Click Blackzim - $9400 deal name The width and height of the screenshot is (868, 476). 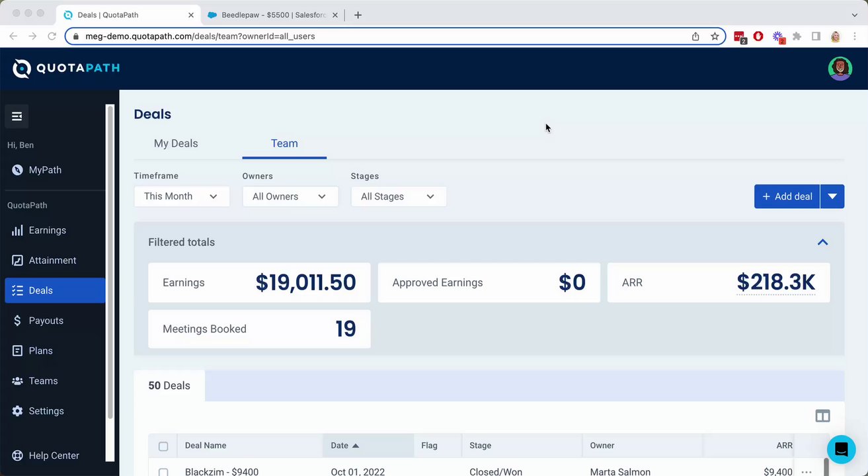pyautogui.click(x=221, y=472)
